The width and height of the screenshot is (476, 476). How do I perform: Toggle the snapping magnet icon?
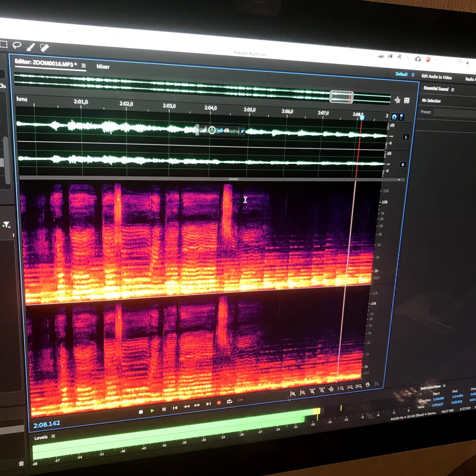[x=394, y=117]
